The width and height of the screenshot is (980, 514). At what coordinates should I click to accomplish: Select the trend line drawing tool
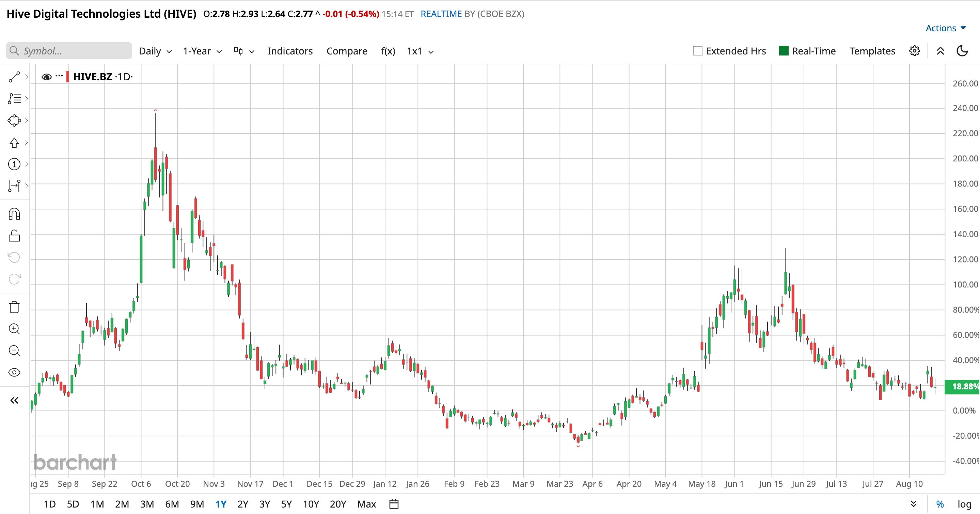click(x=14, y=77)
